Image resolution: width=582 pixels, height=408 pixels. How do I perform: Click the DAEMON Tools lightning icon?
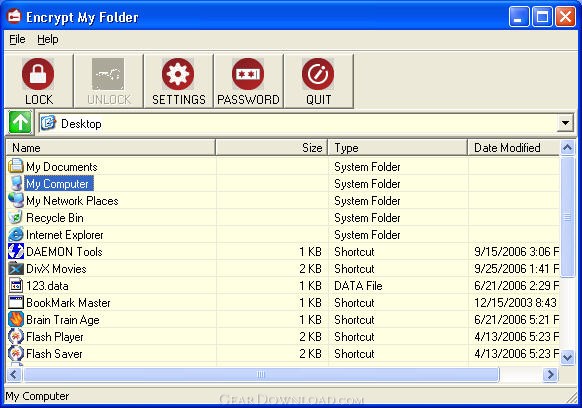(x=16, y=251)
